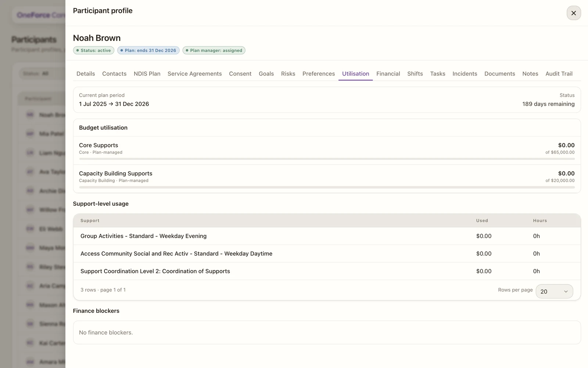This screenshot has height=368, width=588.
Task: Click the Core Supports label
Action: point(98,145)
